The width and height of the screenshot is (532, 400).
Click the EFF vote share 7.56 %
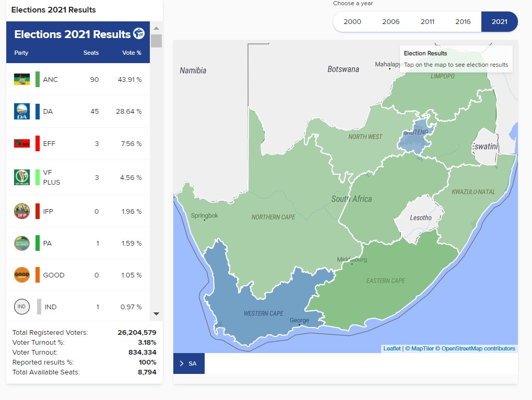click(x=132, y=143)
